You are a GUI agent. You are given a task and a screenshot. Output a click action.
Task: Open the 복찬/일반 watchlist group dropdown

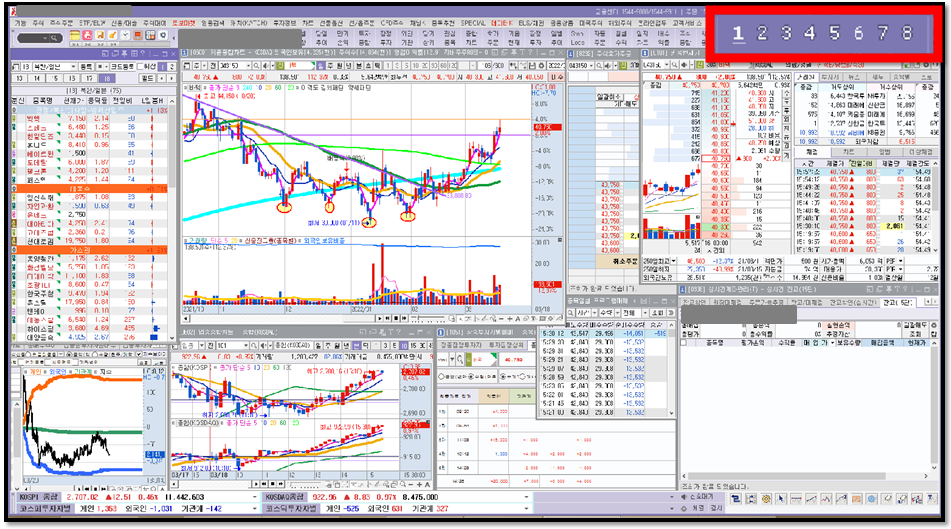pyautogui.click(x=73, y=67)
